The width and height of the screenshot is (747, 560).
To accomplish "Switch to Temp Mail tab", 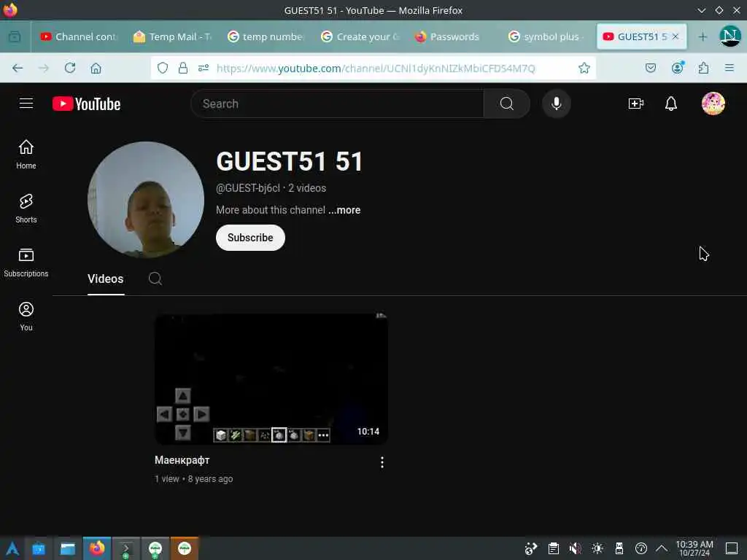I will (x=173, y=36).
